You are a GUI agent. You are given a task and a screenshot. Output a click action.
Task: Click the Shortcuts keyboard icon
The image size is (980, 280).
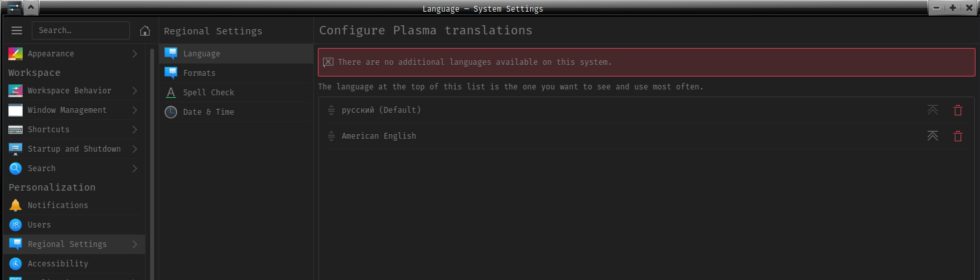click(x=16, y=130)
